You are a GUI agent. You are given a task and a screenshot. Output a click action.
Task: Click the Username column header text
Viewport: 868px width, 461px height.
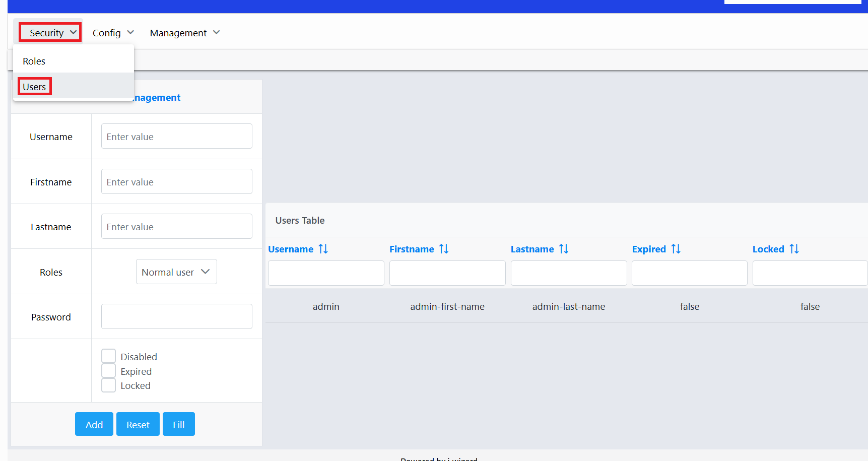(291, 249)
